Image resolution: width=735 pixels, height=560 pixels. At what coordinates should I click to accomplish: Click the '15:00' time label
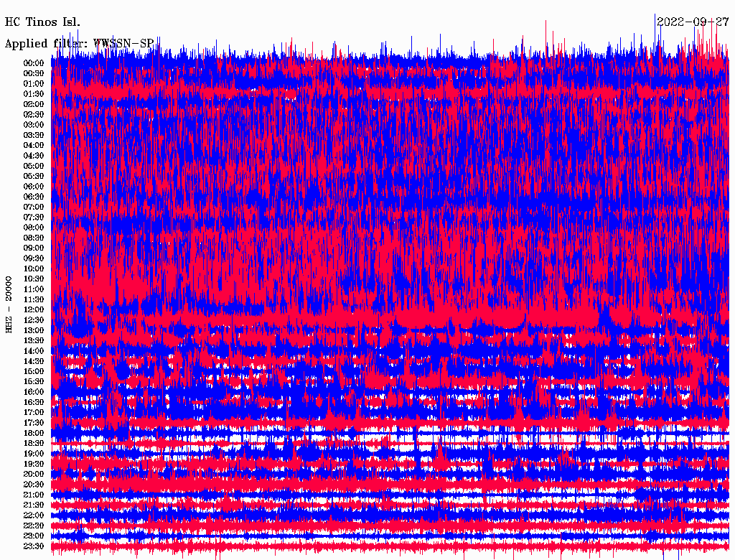coord(34,371)
